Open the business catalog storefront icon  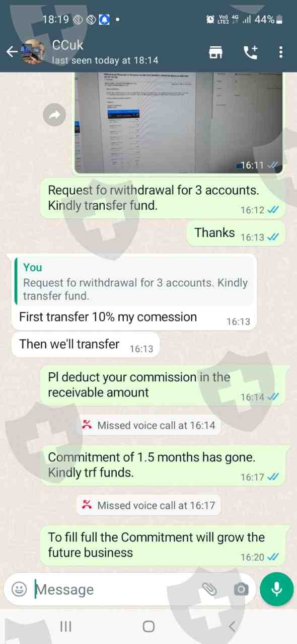(216, 52)
